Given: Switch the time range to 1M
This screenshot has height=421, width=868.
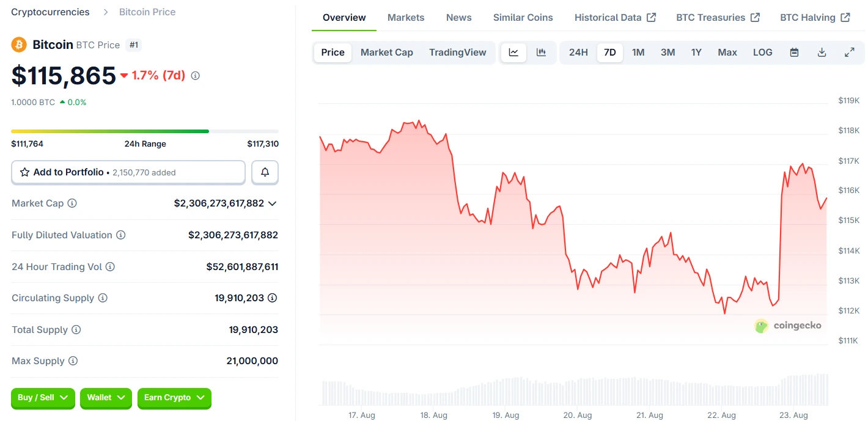Looking at the screenshot, I should click(638, 53).
